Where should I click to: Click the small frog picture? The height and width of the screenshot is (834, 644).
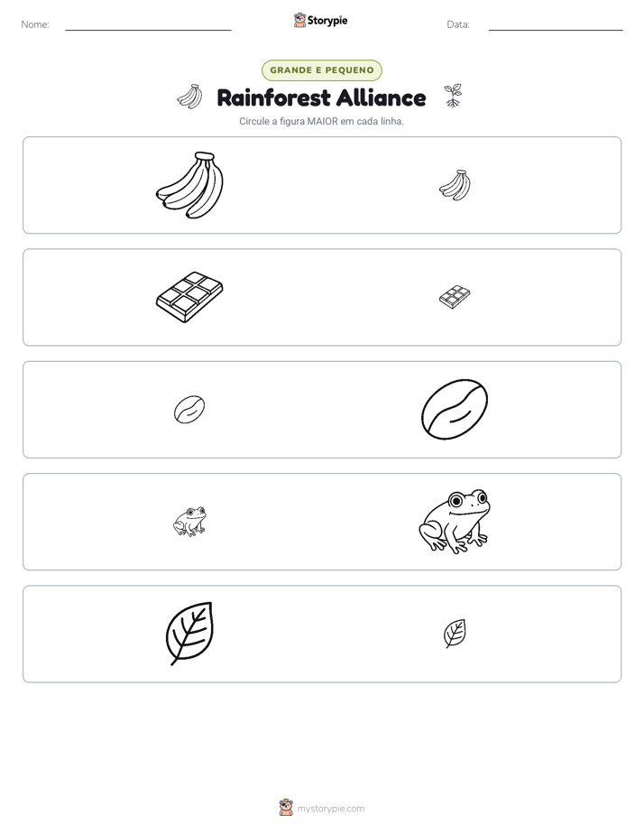pyautogui.click(x=189, y=522)
